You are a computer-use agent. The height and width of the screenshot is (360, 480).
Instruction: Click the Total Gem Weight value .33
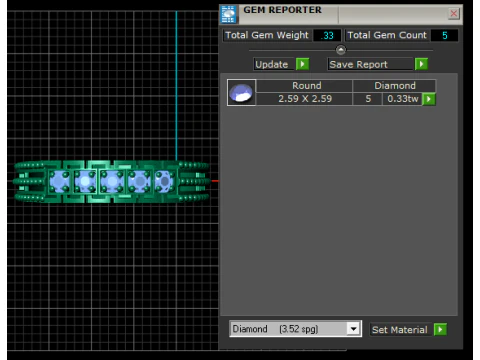tap(327, 35)
